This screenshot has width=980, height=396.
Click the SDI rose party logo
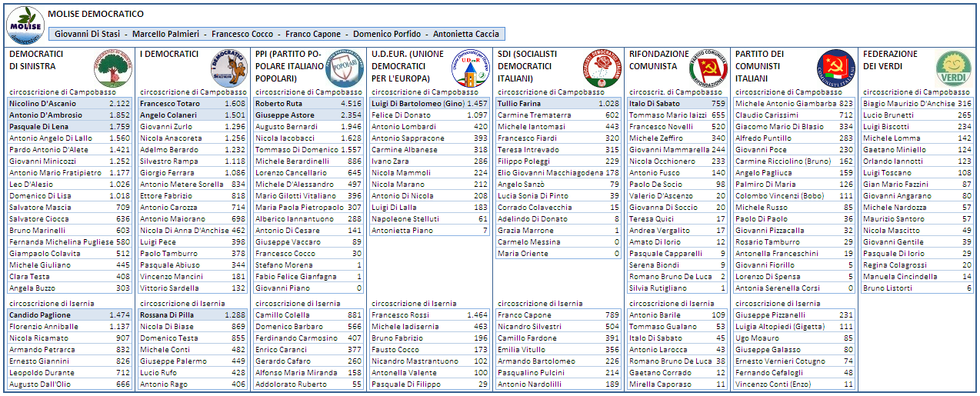(x=602, y=68)
